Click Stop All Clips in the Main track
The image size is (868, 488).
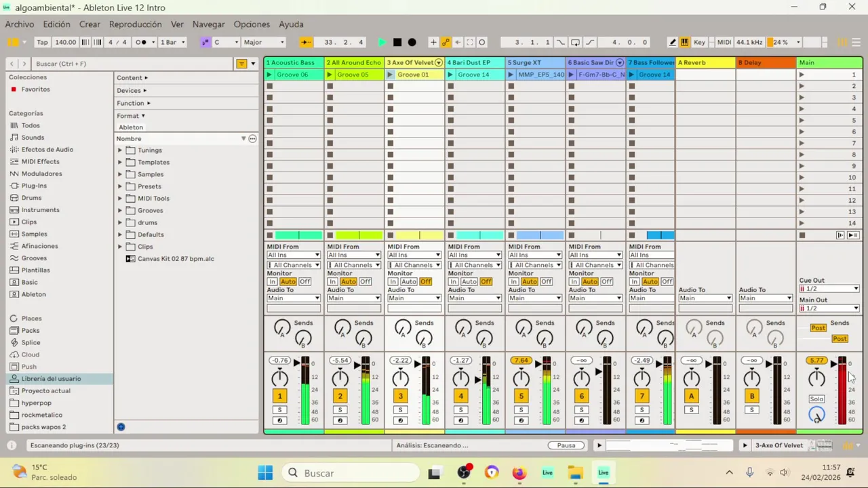802,235
